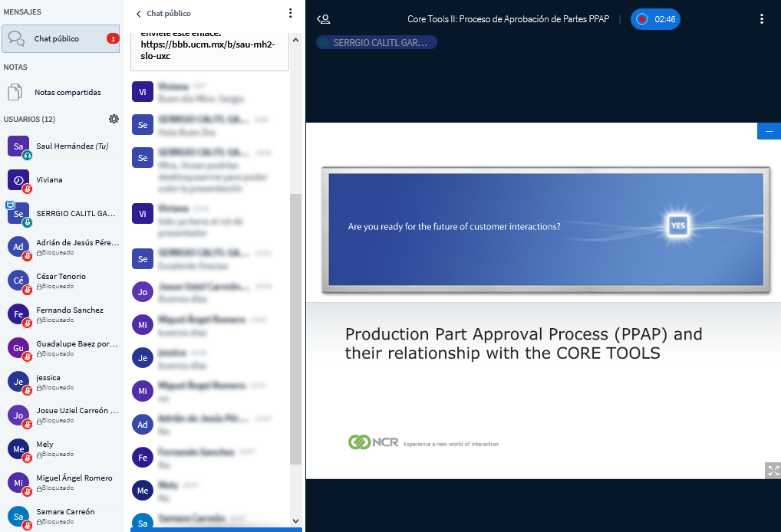The width and height of the screenshot is (781, 532).
Task: Click the SERRGIO CALITL GAR talking indicator
Action: pyautogui.click(x=377, y=43)
